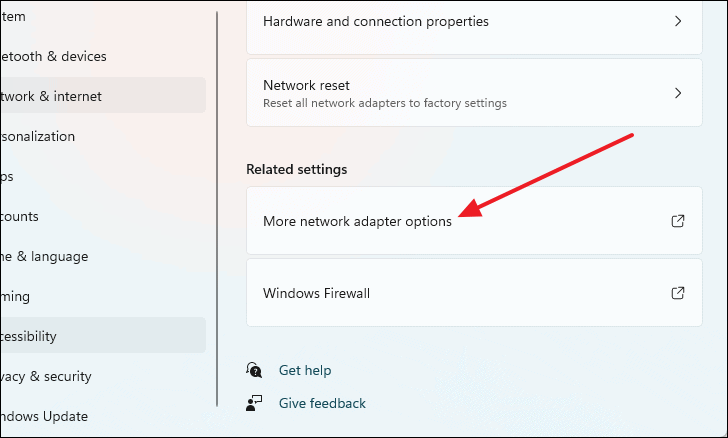Screen dimensions: 728x438
Task: Select Bluetooth & devices in sidebar
Action: tap(103, 56)
